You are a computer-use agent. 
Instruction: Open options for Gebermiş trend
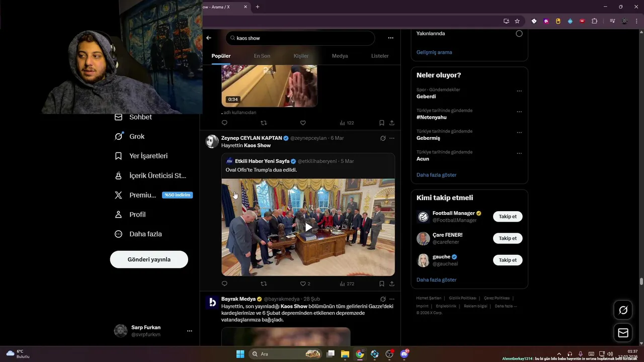[x=519, y=133]
